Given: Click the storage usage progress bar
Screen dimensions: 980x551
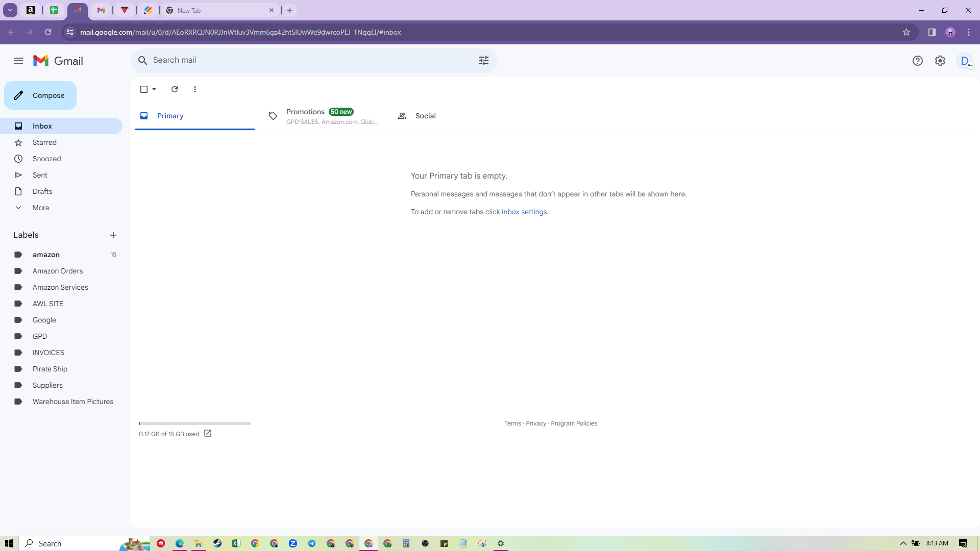Looking at the screenshot, I should (195, 423).
